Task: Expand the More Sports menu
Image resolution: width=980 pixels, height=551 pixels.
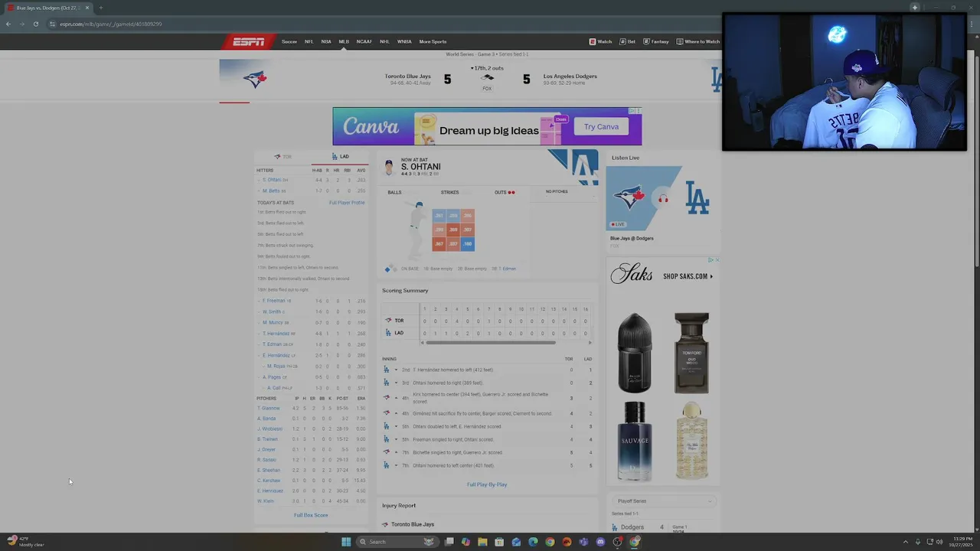Action: click(x=433, y=41)
